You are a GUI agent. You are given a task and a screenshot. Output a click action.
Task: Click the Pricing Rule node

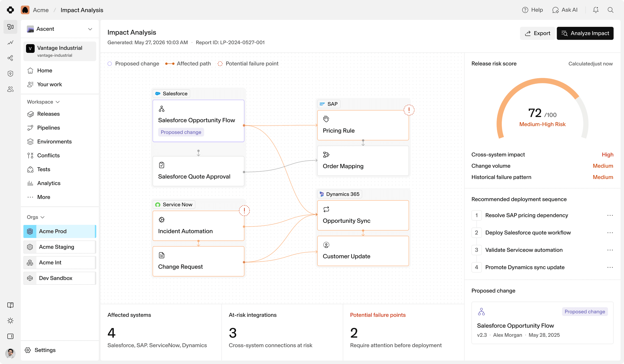pyautogui.click(x=363, y=125)
